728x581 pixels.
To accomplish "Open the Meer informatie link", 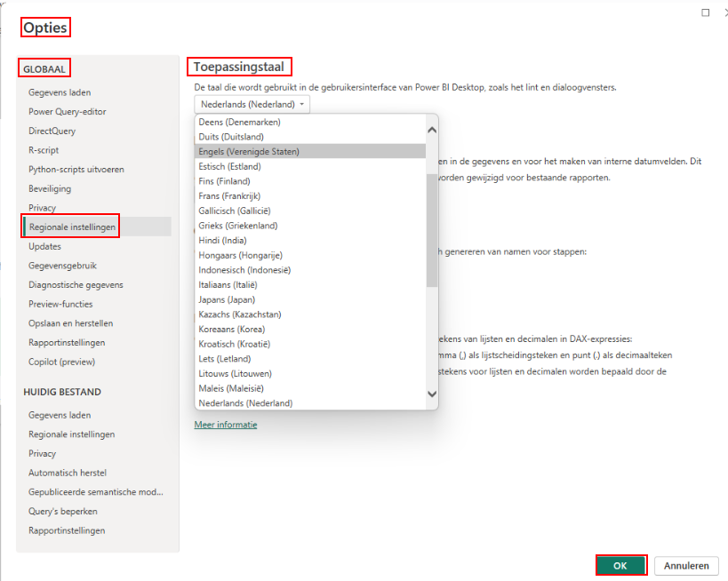I will point(226,425).
